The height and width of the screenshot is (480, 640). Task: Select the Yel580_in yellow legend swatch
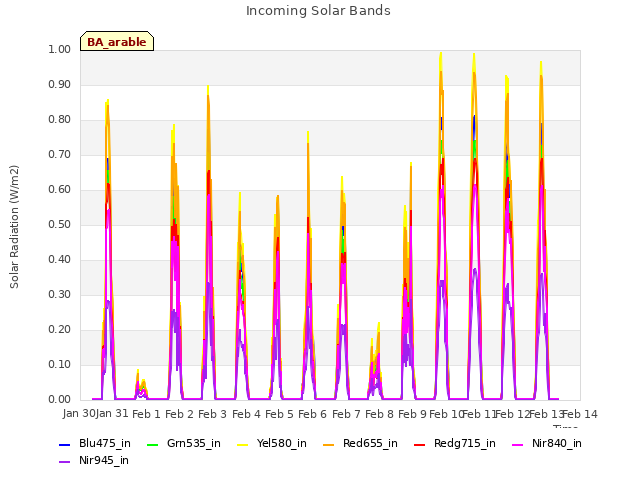pyautogui.click(x=242, y=444)
